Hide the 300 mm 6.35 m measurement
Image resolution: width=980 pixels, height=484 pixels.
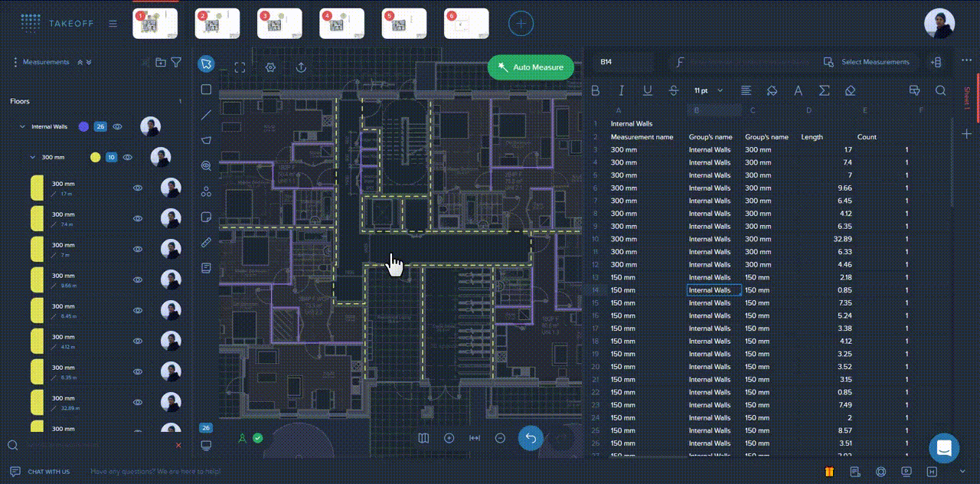click(138, 371)
